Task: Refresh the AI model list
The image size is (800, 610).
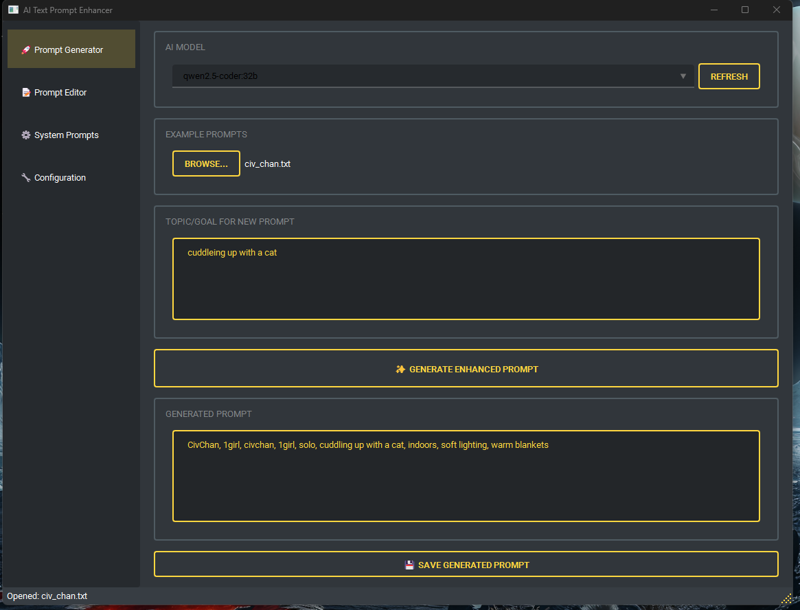Action: 729,77
